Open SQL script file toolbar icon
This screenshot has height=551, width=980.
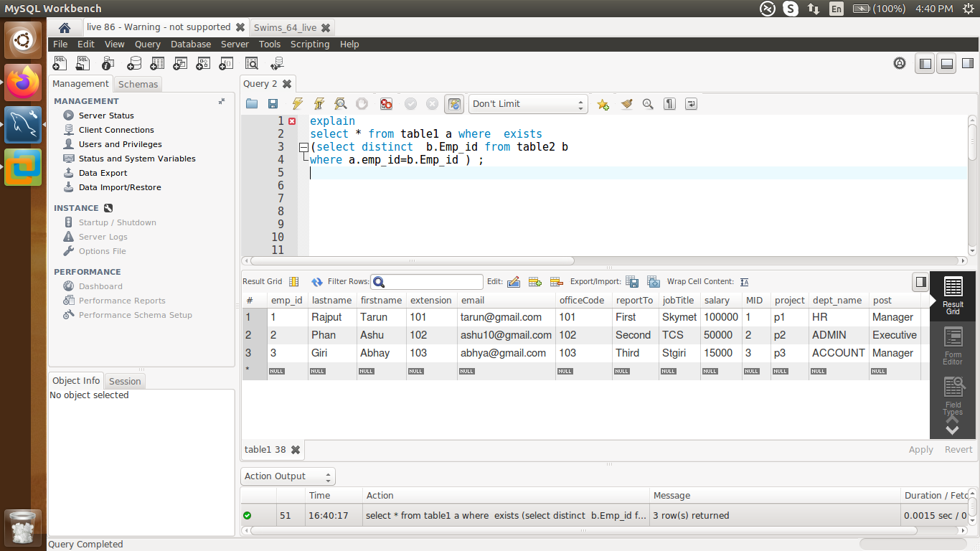tap(84, 64)
